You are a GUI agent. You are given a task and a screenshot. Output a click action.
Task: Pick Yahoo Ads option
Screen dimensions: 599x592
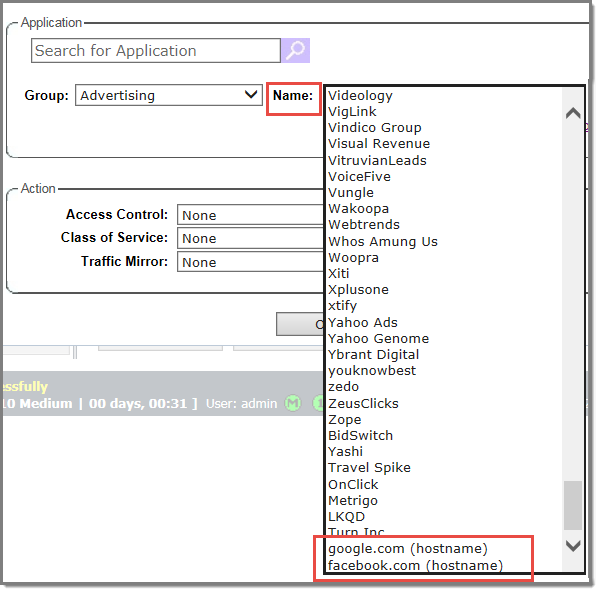[363, 322]
